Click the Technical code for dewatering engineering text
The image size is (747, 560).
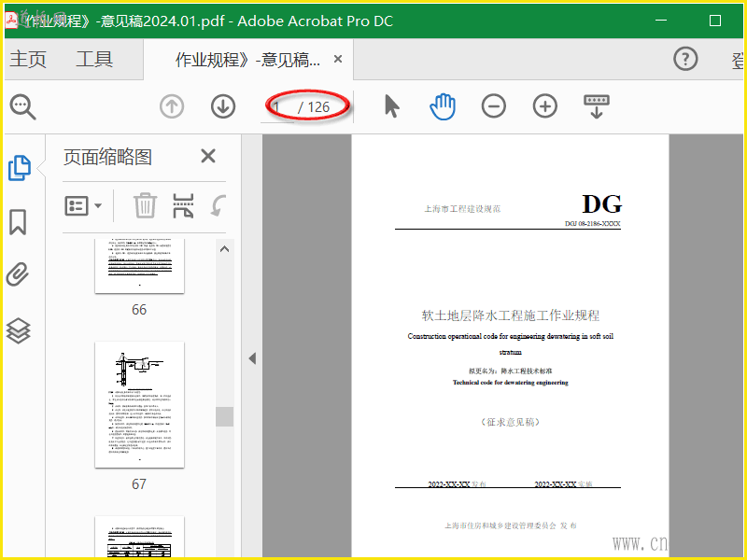pyautogui.click(x=510, y=383)
